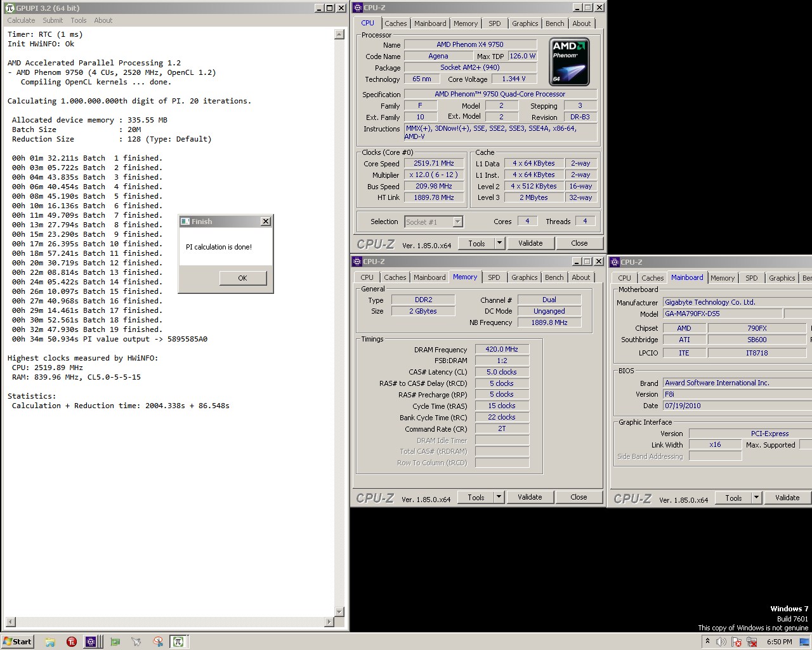Switch to Memory tab in Mainboard CPU-Z window
Viewport: 812px width, 650px height.
723,278
